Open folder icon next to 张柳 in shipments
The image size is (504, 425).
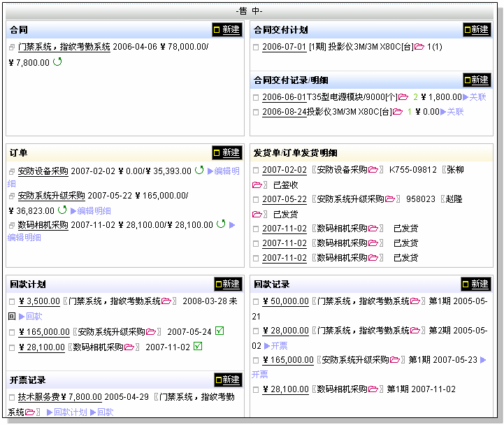click(x=257, y=185)
